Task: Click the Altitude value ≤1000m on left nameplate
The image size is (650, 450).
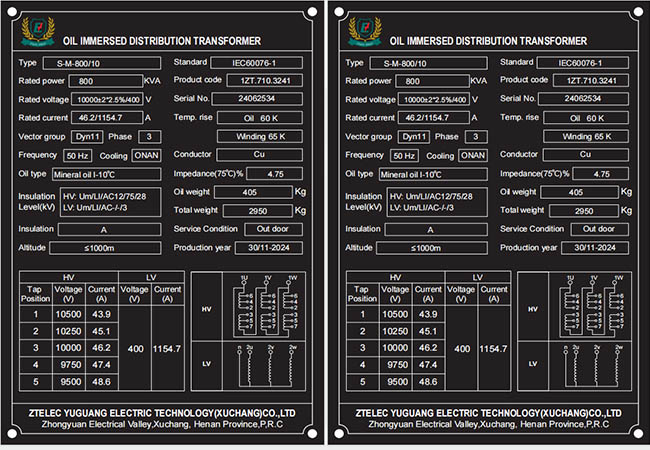Action: [x=105, y=248]
